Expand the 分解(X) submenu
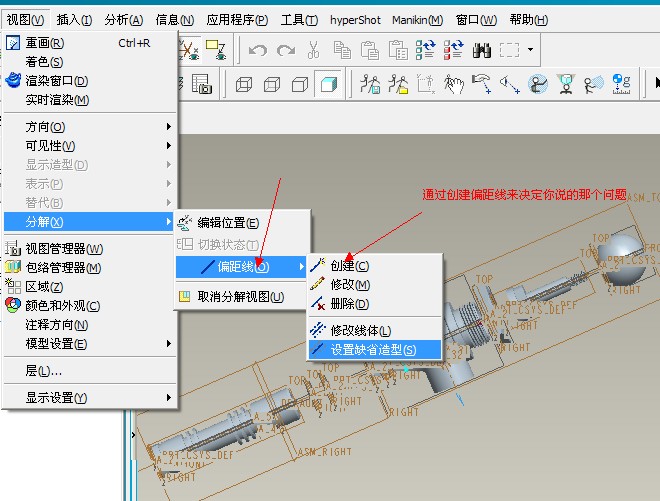This screenshot has height=501, width=660. [90, 221]
